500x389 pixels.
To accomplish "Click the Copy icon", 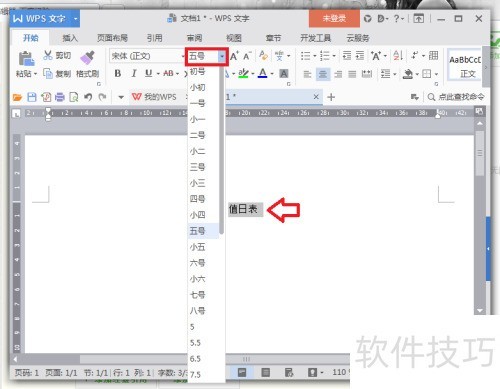I will [x=48, y=73].
